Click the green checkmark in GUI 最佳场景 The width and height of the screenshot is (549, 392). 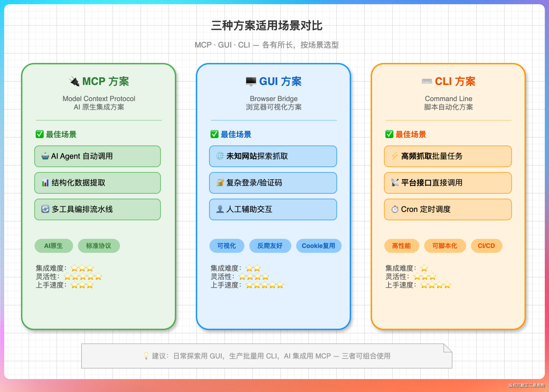(x=214, y=134)
